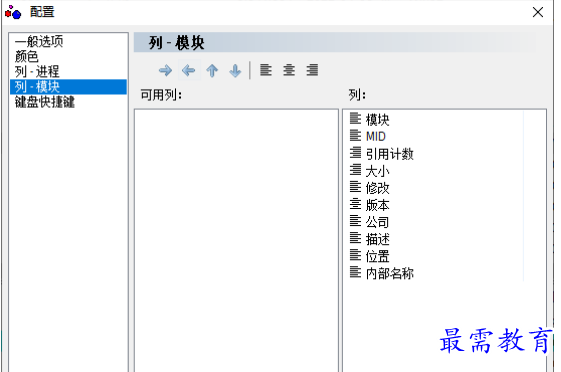Click the left arrow remove-column icon
561x372 pixels.
pyautogui.click(x=189, y=70)
